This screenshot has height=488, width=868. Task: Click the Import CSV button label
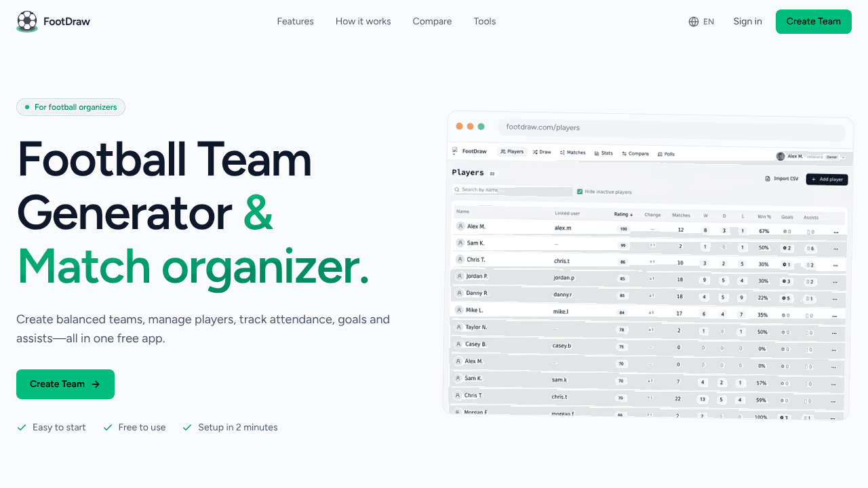click(786, 179)
